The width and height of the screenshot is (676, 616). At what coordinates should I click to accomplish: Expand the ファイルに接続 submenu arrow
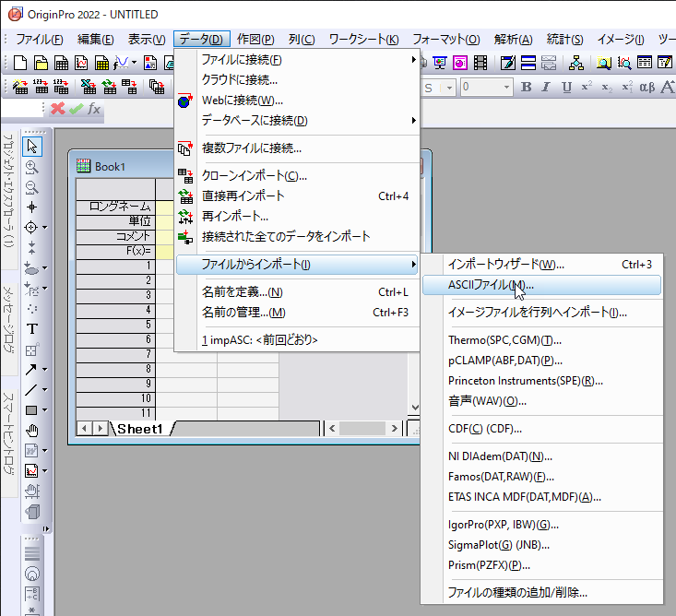(413, 60)
